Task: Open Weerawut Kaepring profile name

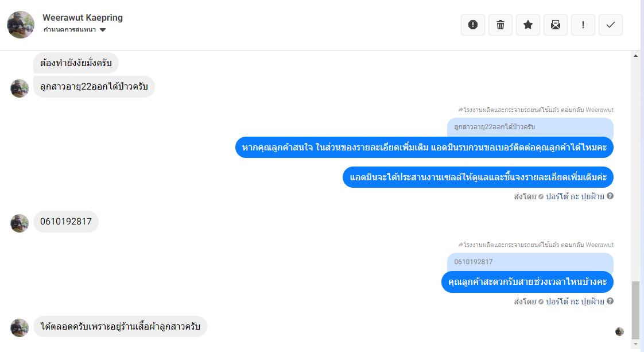Action: (x=83, y=18)
